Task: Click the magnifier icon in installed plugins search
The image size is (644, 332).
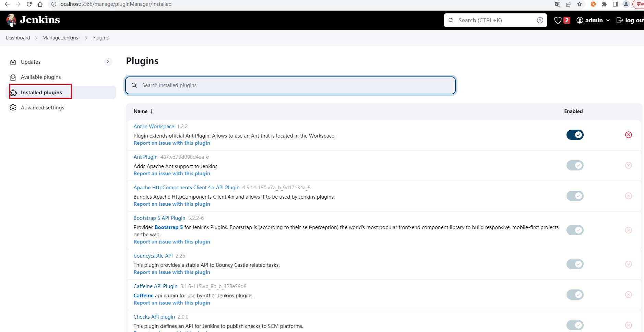Action: 134,85
